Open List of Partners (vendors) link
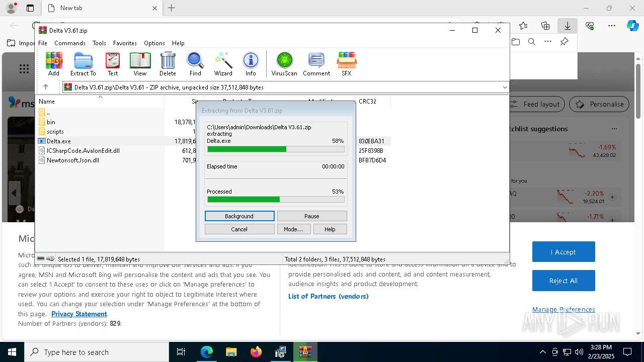644x362 pixels. (x=329, y=296)
